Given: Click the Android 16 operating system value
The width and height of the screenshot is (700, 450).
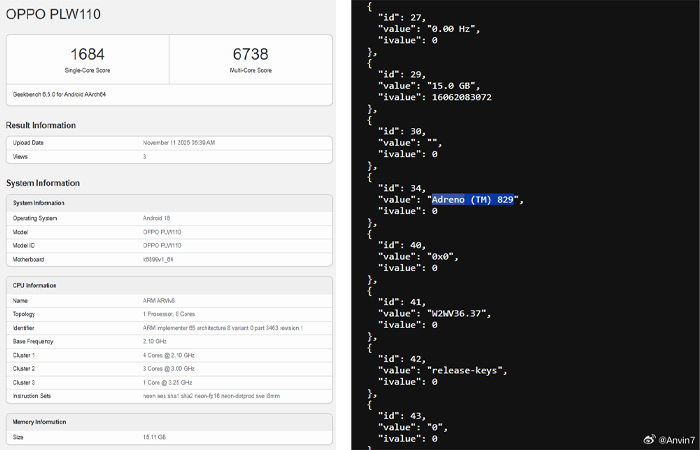Looking at the screenshot, I should pos(158,217).
